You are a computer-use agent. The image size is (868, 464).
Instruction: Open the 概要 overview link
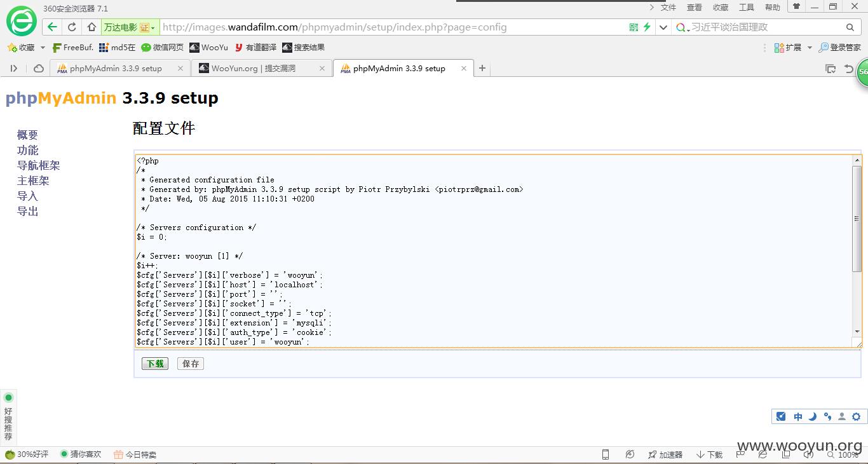(28, 135)
